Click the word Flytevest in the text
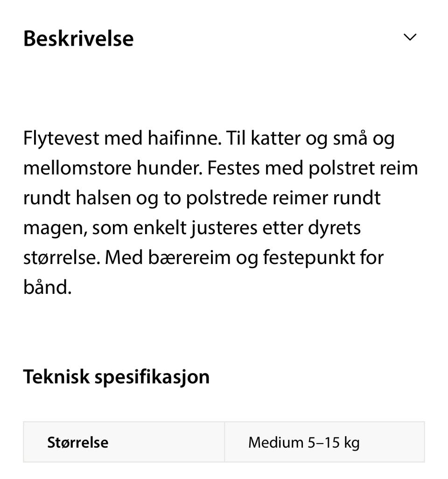Screen dimensions: 448x479 60,138
